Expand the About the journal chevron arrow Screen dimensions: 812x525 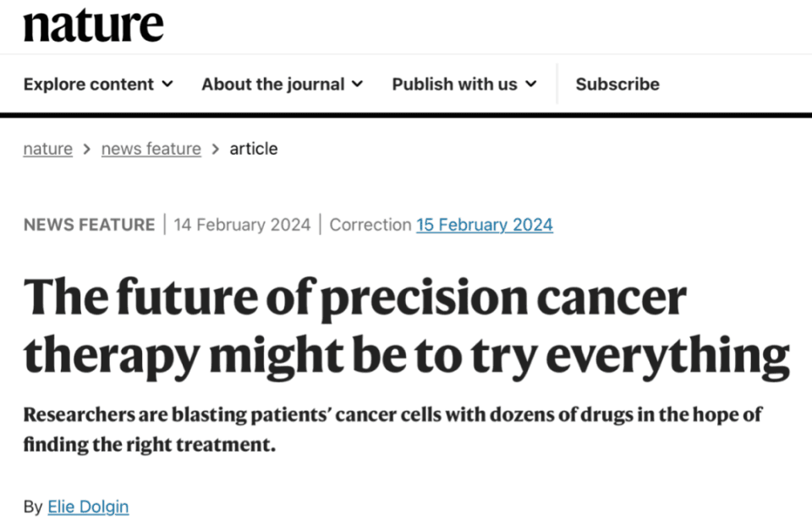tap(357, 84)
